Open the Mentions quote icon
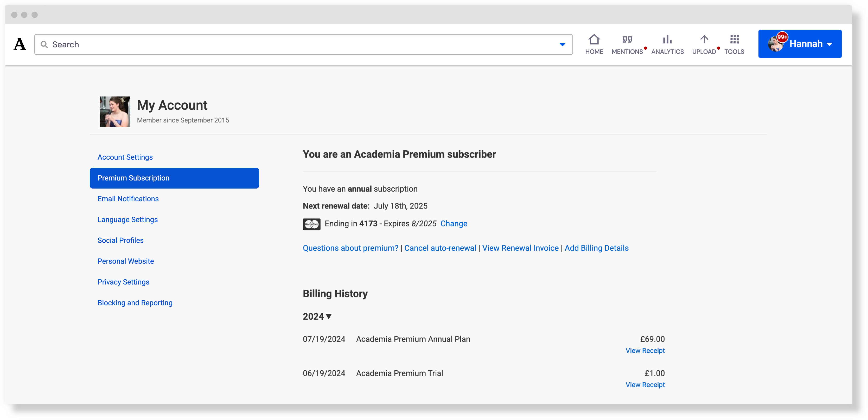Viewport: 868px width, 420px height. coord(627,40)
